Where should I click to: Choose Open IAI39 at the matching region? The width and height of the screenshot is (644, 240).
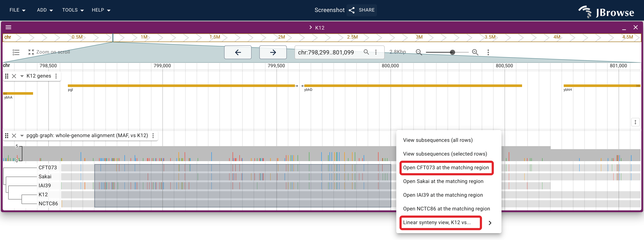click(x=448, y=195)
